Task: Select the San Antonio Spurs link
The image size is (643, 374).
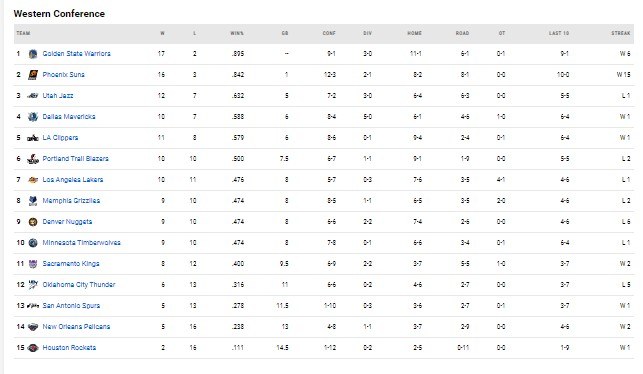Action: pyautogui.click(x=71, y=306)
